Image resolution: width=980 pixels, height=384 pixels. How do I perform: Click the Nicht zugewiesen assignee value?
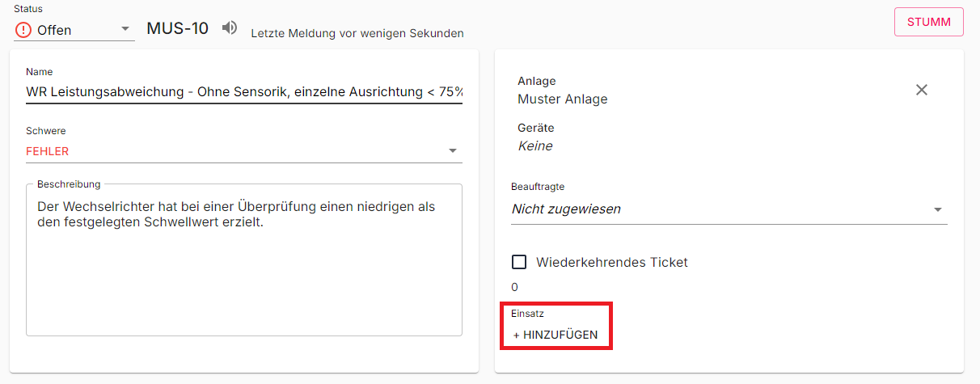coord(566,209)
